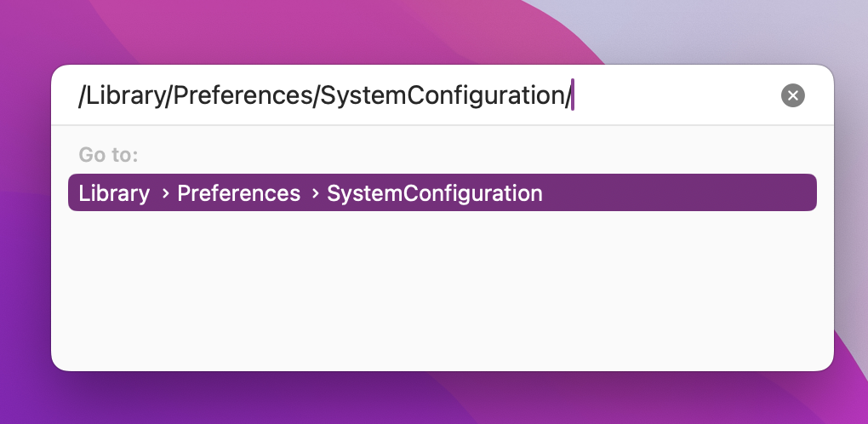The height and width of the screenshot is (424, 868).
Task: Click the empty results area below the suggestion
Action: pos(443,288)
